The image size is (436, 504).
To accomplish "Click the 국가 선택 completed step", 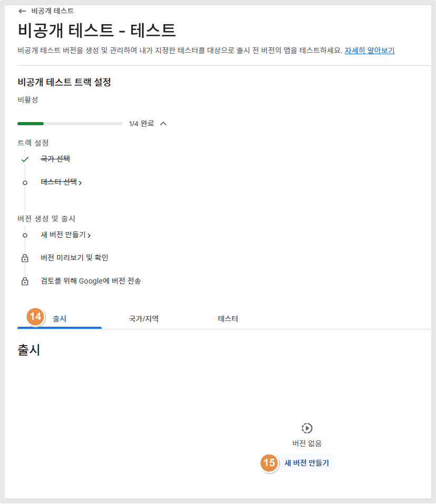I will (x=55, y=159).
